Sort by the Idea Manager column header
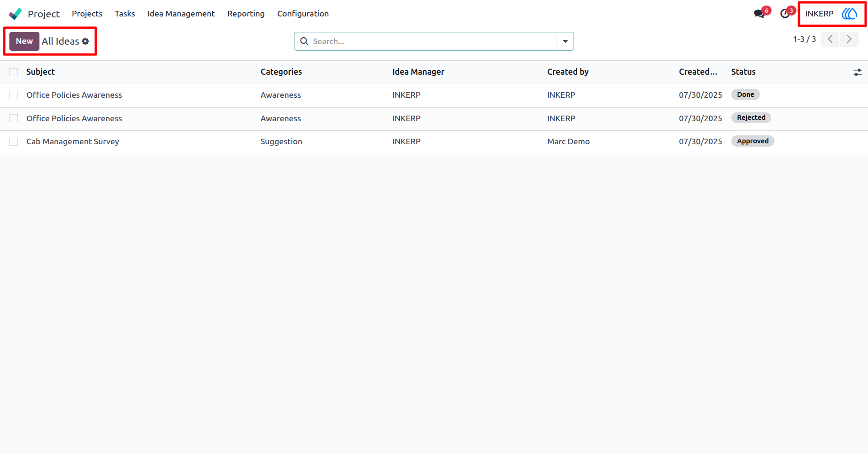 click(x=418, y=72)
